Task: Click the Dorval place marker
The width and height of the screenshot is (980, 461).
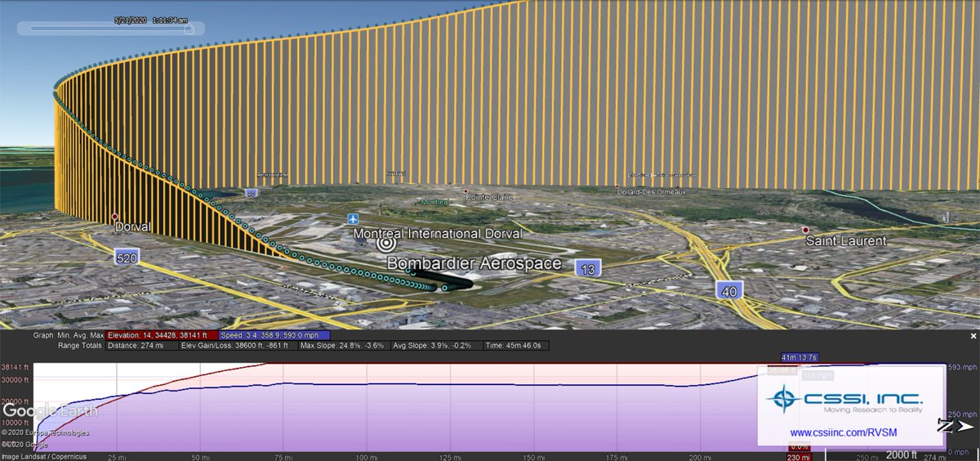Action: coord(114,217)
